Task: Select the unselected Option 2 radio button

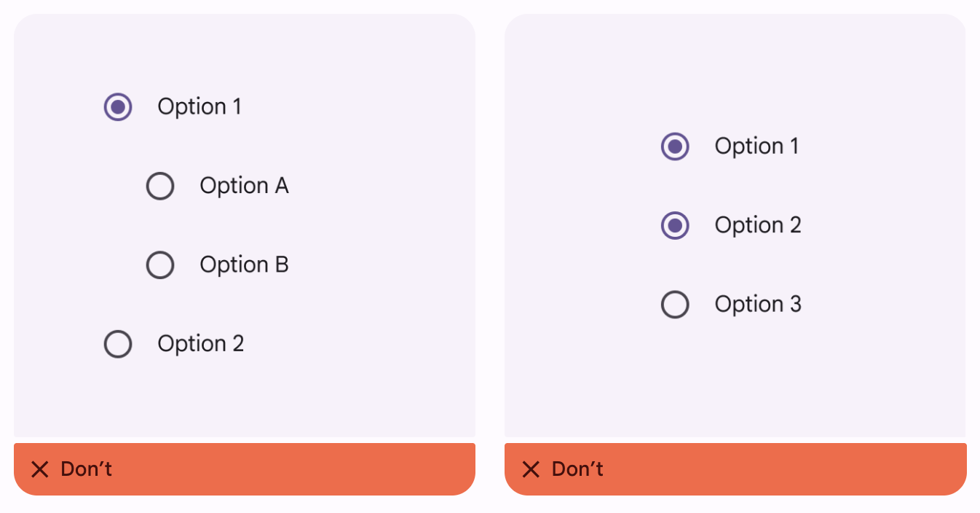Action: (118, 344)
